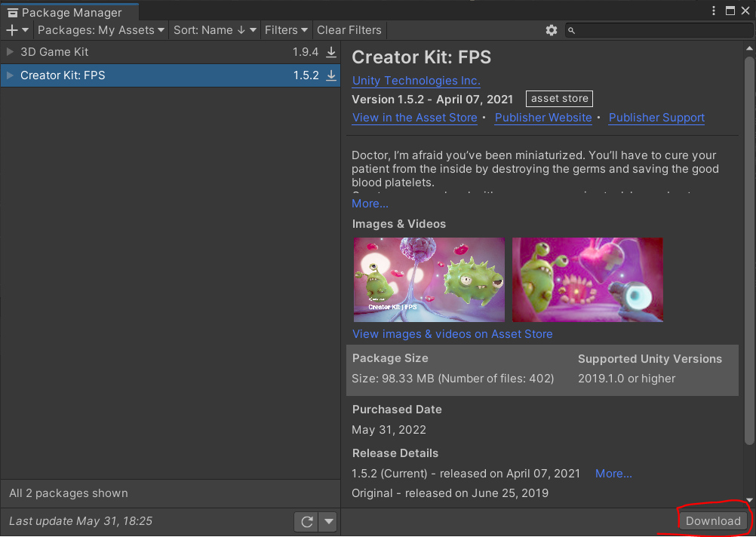756x537 pixels.
Task: Open the first Creator Kit FPS screenshot thumbnail
Action: (429, 280)
